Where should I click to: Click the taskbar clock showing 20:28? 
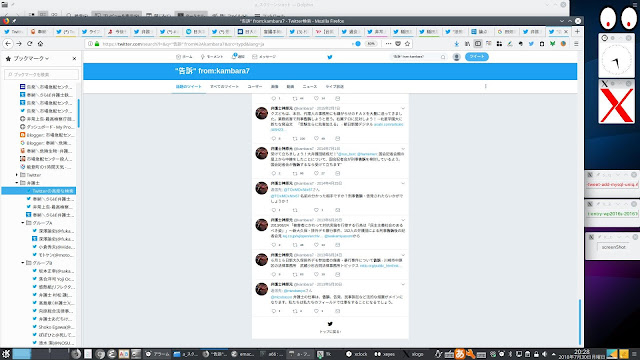582,354
